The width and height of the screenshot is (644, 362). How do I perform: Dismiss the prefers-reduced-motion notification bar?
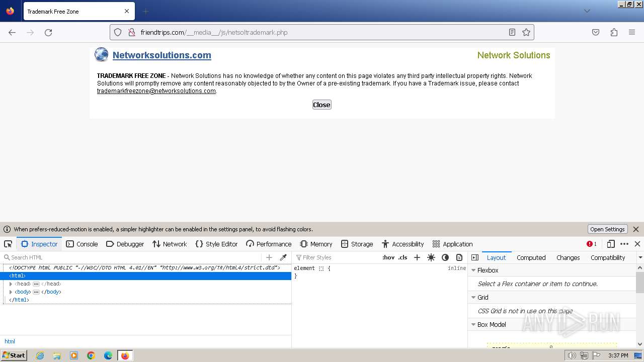coord(636,229)
